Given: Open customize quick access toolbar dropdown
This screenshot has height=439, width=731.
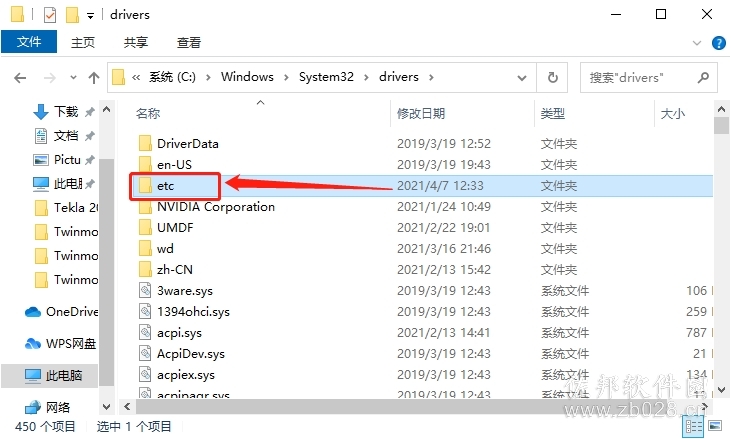Looking at the screenshot, I should (x=90, y=16).
